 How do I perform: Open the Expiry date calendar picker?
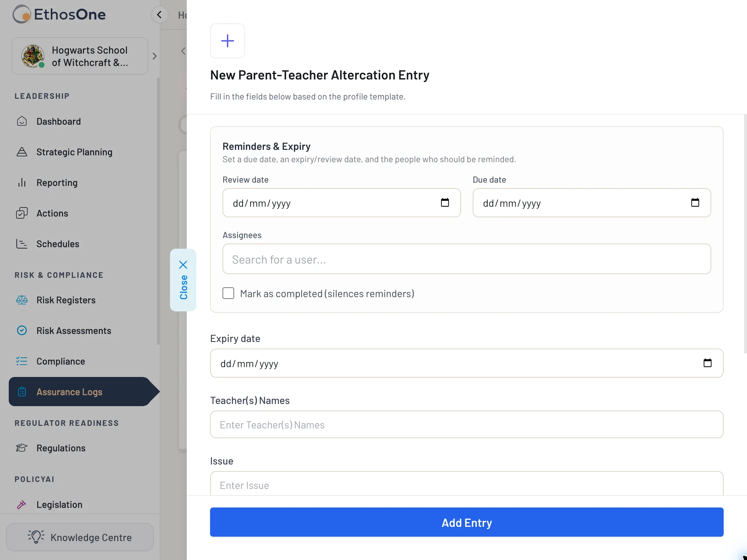click(708, 363)
